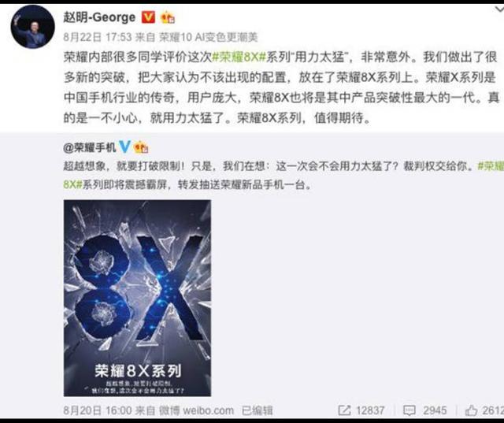Open @荣耀手机 account link
Screen dimensions: 504x423
click(x=90, y=147)
